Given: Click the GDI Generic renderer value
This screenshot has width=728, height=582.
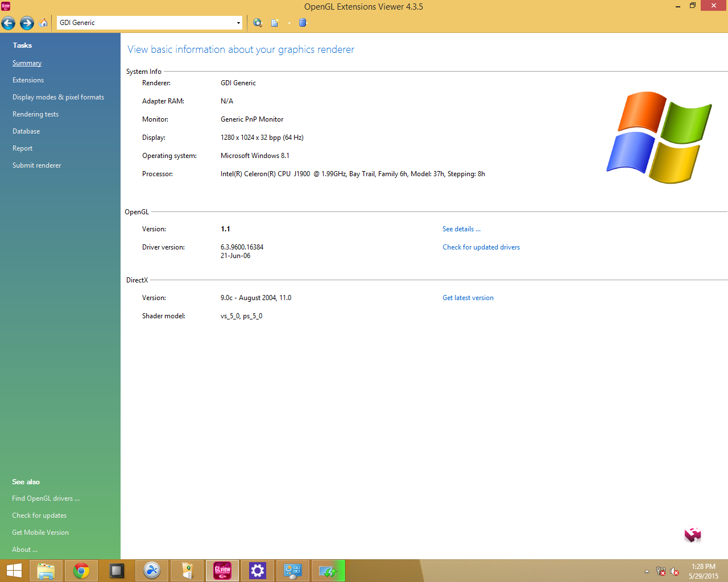Looking at the screenshot, I should [238, 83].
